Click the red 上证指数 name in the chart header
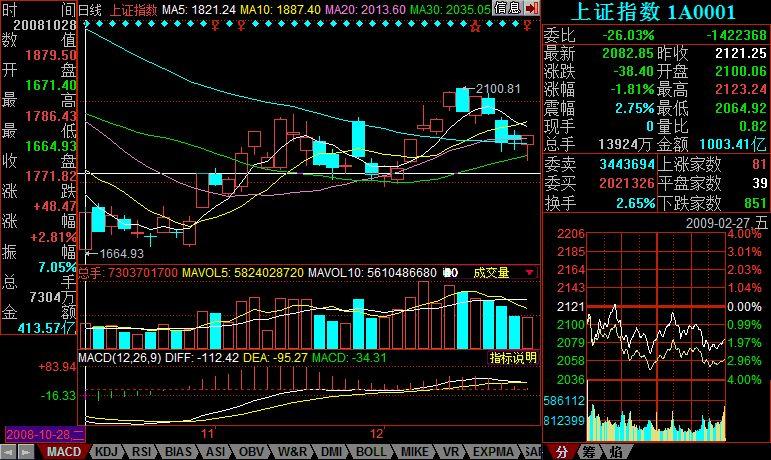Screen dimensions: 771x460 tap(133, 9)
